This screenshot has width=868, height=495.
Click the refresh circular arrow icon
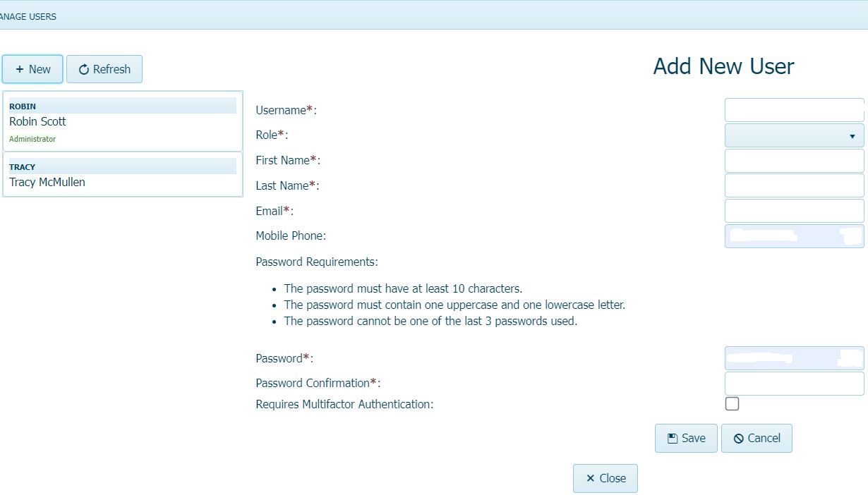point(85,69)
